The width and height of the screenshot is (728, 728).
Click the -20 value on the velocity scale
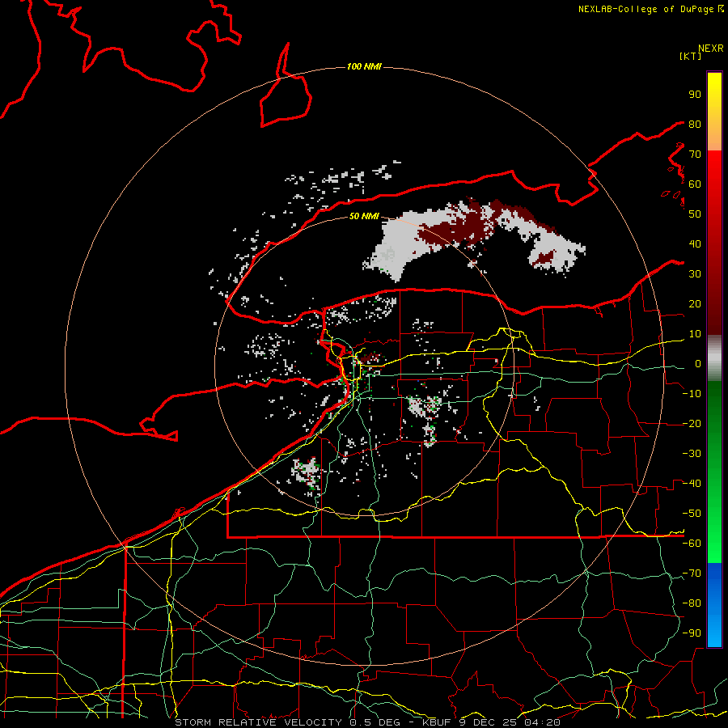click(x=692, y=424)
